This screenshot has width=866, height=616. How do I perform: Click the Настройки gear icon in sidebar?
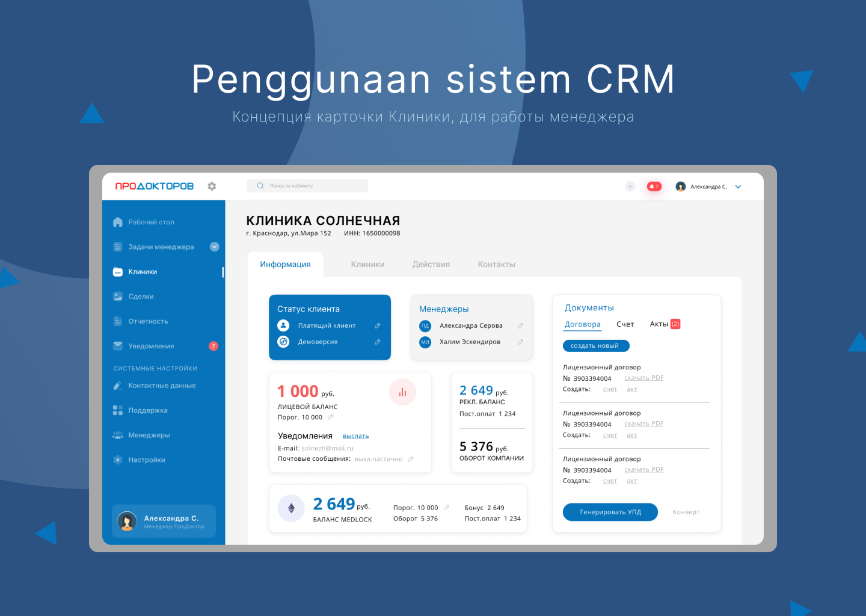(118, 460)
